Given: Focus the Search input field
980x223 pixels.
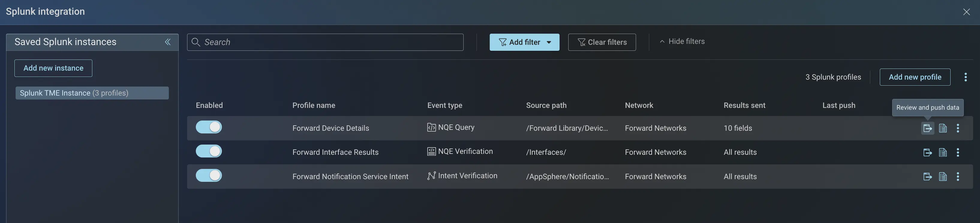Looking at the screenshot, I should pos(325,42).
